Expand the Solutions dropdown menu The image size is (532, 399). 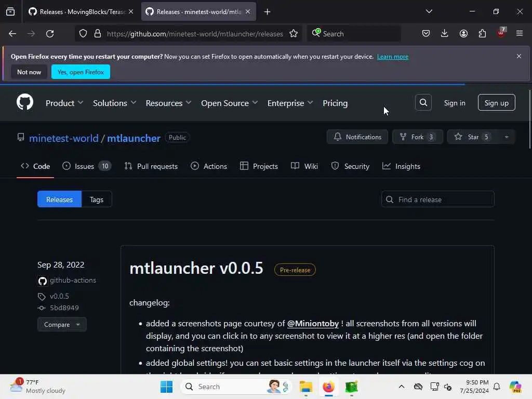point(114,103)
